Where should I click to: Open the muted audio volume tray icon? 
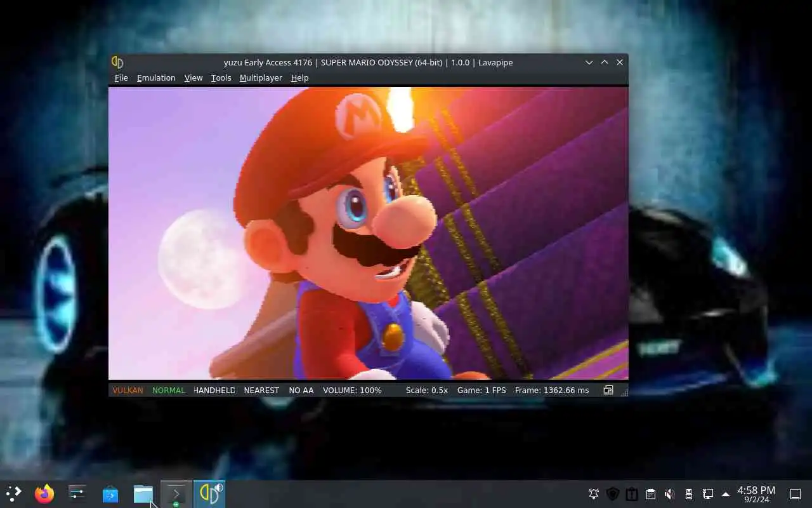pos(669,494)
